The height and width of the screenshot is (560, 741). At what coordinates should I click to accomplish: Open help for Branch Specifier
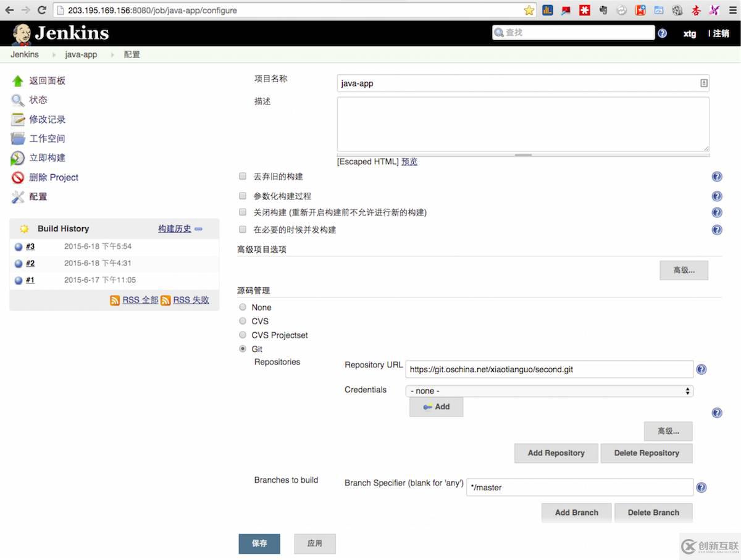click(x=701, y=488)
